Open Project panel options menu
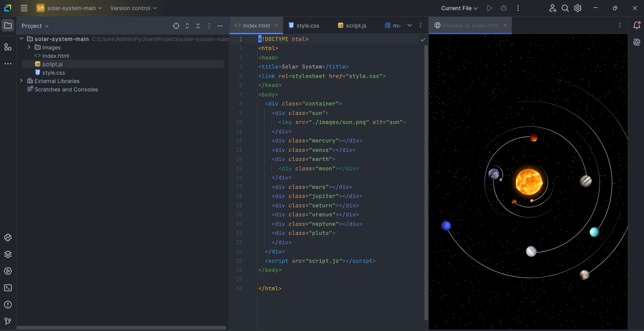Image resolution: width=644 pixels, height=331 pixels. [x=209, y=26]
